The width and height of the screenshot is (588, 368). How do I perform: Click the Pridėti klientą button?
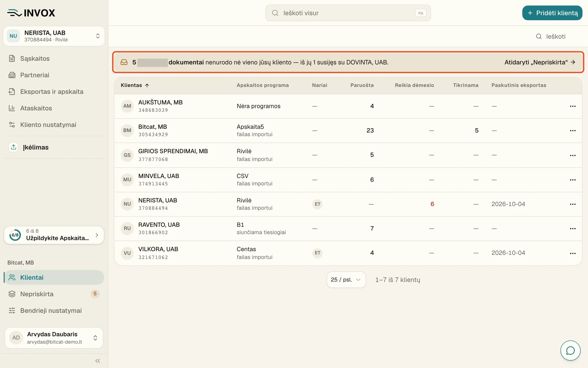click(552, 13)
